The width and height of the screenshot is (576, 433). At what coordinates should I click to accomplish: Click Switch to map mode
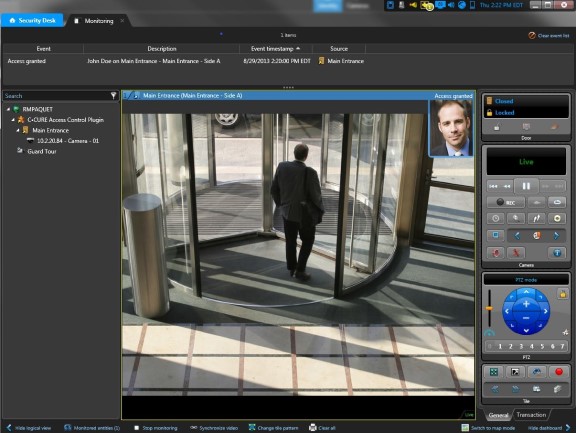488,428
